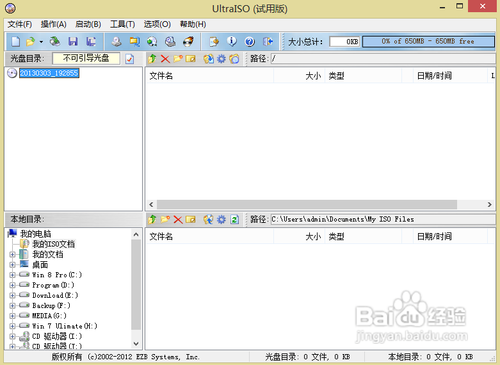Expand the 桌面 tree node
This screenshot has height=365, width=500.
coord(12,265)
